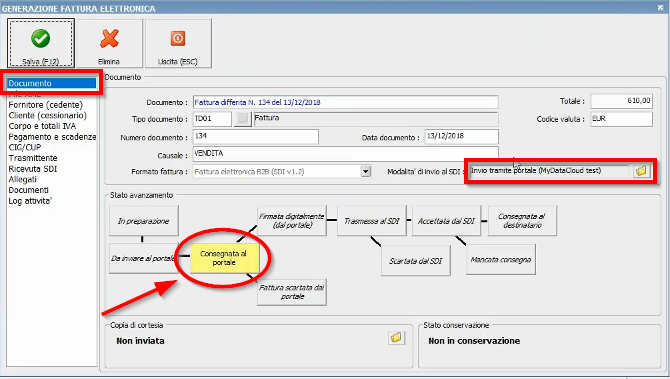The image size is (670, 379).
Task: Click lookup button beside Tipo documento TD01
Action: pyautogui.click(x=242, y=119)
